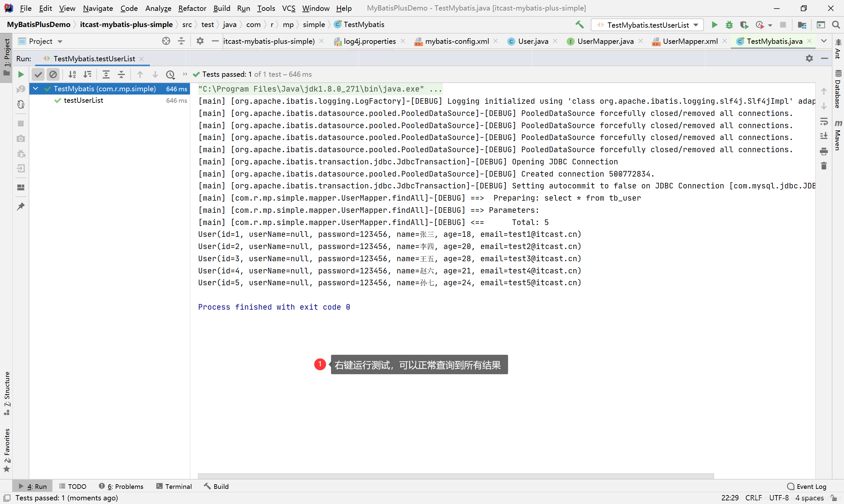The image size is (844, 504).
Task: Change UTF-8 file encoding
Action: (779, 498)
